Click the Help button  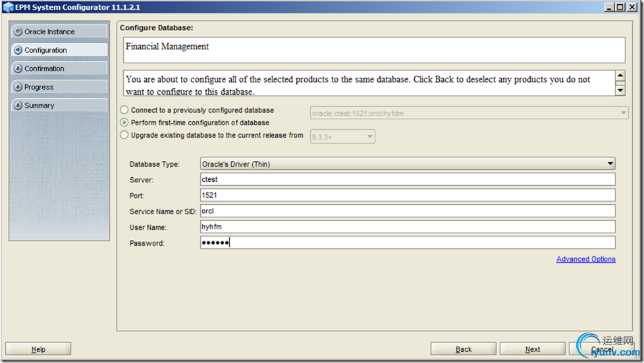tap(38, 349)
